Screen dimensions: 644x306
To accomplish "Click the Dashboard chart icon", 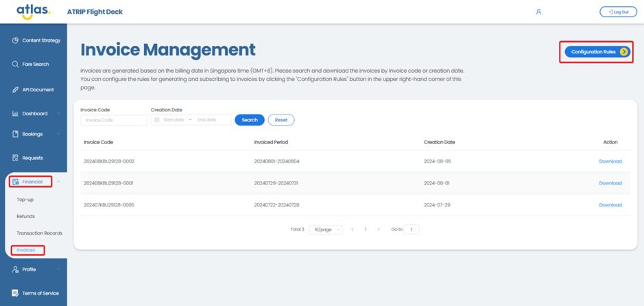I will 15,114.
